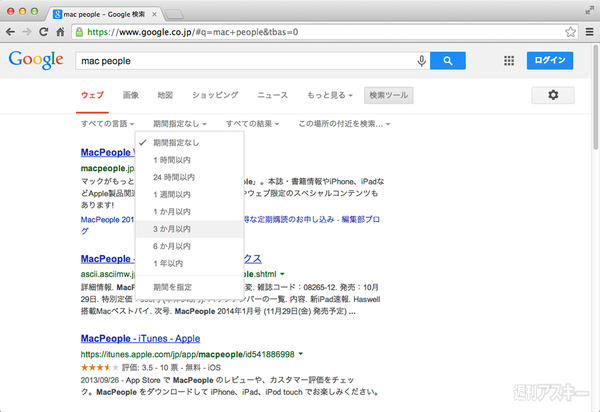Open the すべての結果 dropdown
Viewport: 600px width, 412px height.
coord(253,124)
